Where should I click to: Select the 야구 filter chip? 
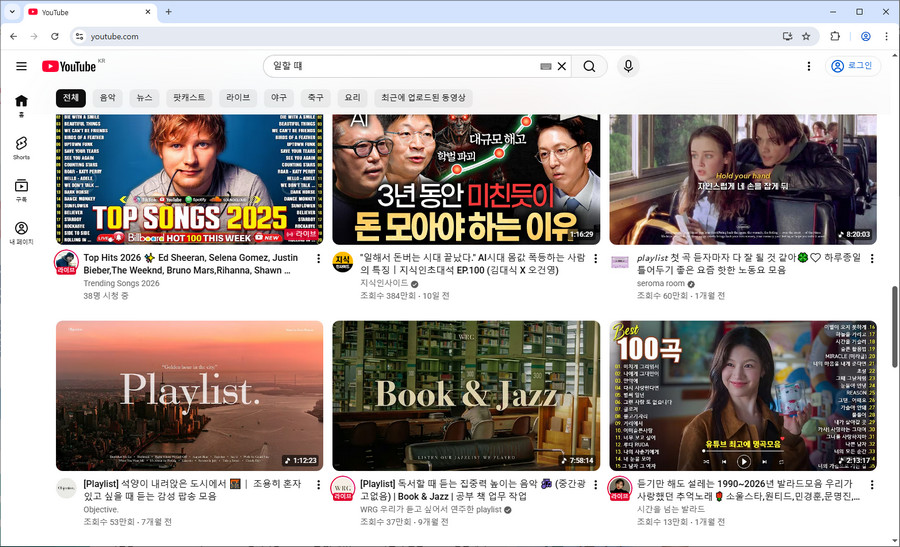click(x=279, y=98)
